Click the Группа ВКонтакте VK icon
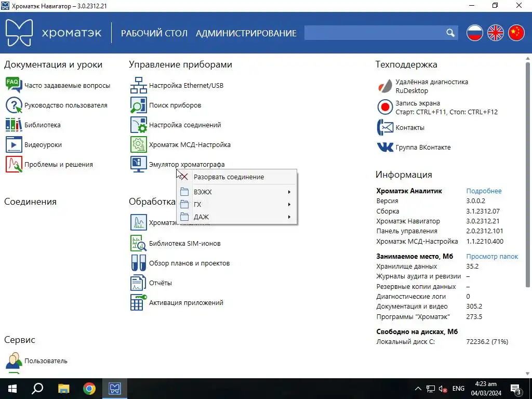This screenshot has height=399, width=532. pyautogui.click(x=385, y=147)
